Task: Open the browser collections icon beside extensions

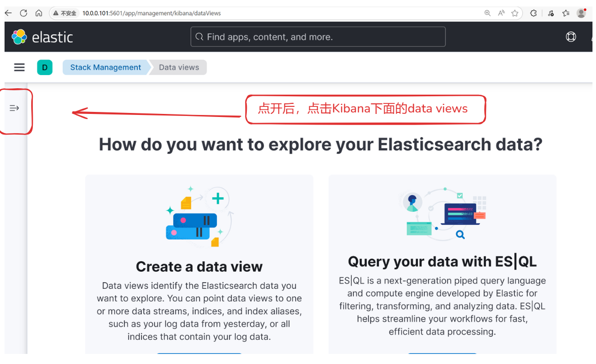Action: [551, 13]
